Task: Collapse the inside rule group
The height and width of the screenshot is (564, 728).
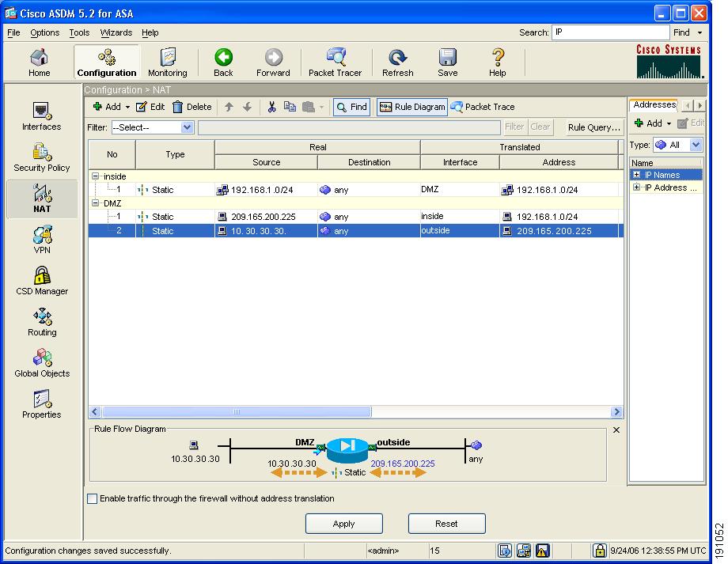Action: click(95, 176)
